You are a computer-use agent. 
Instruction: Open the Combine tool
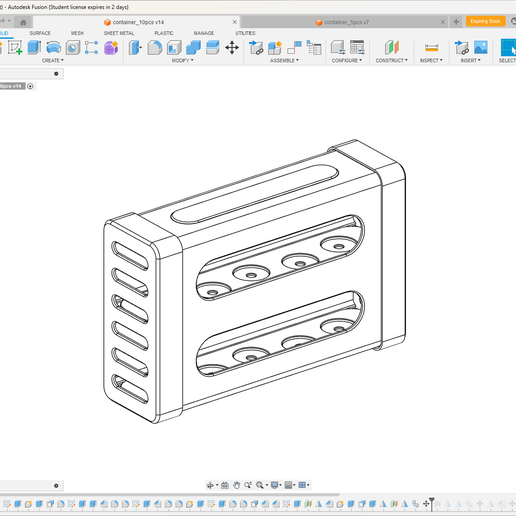click(193, 47)
